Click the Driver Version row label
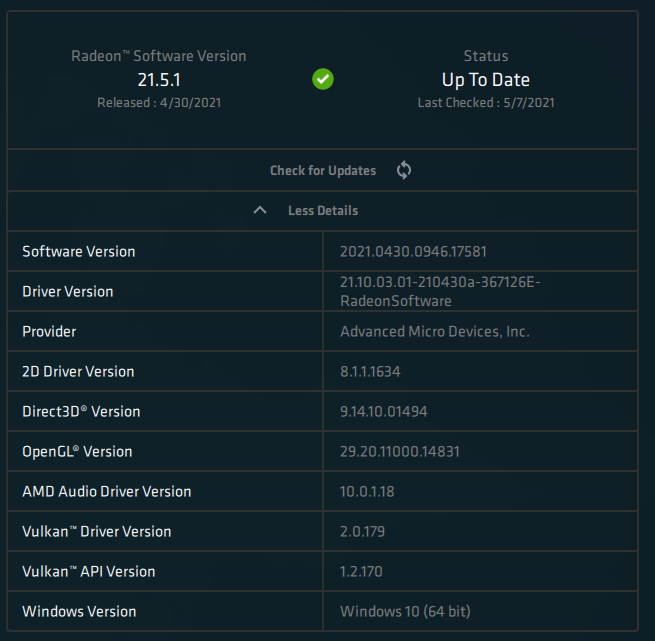Image resolution: width=655 pixels, height=641 pixels. click(68, 292)
